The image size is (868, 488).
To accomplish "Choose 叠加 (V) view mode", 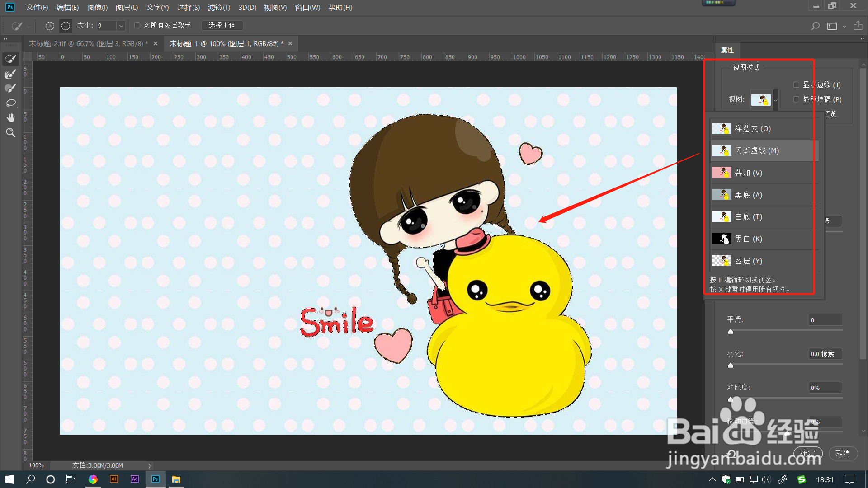I will coord(764,173).
